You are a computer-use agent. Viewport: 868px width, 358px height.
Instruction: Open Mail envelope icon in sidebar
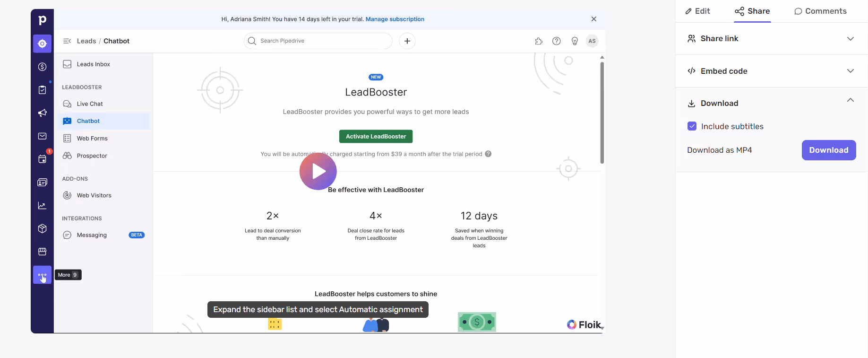coord(42,136)
